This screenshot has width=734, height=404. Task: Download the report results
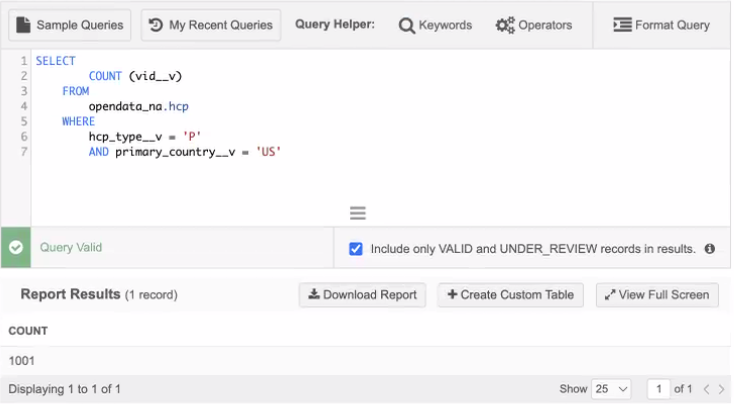tap(362, 295)
